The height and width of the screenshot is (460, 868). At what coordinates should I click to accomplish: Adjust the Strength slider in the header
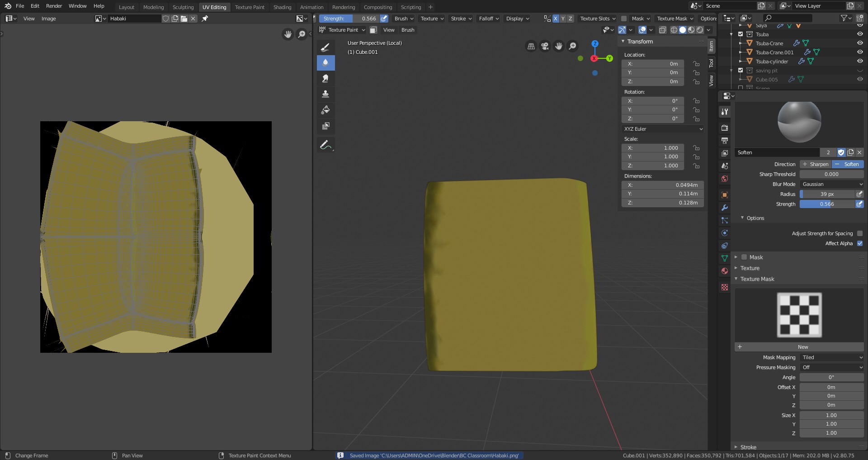[x=349, y=19]
